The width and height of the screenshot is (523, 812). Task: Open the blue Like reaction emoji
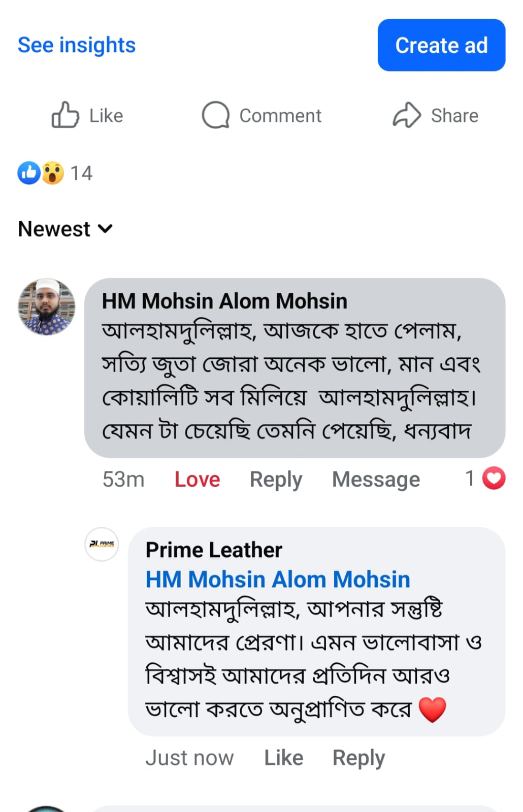pyautogui.click(x=29, y=173)
